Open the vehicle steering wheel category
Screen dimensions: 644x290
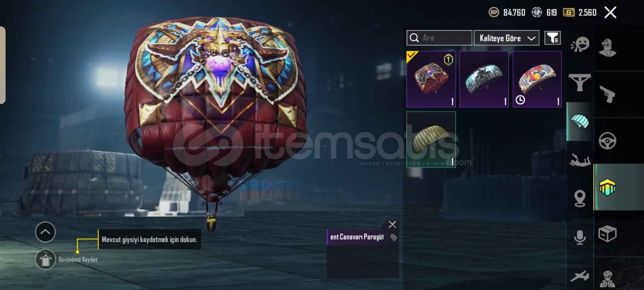click(x=607, y=141)
